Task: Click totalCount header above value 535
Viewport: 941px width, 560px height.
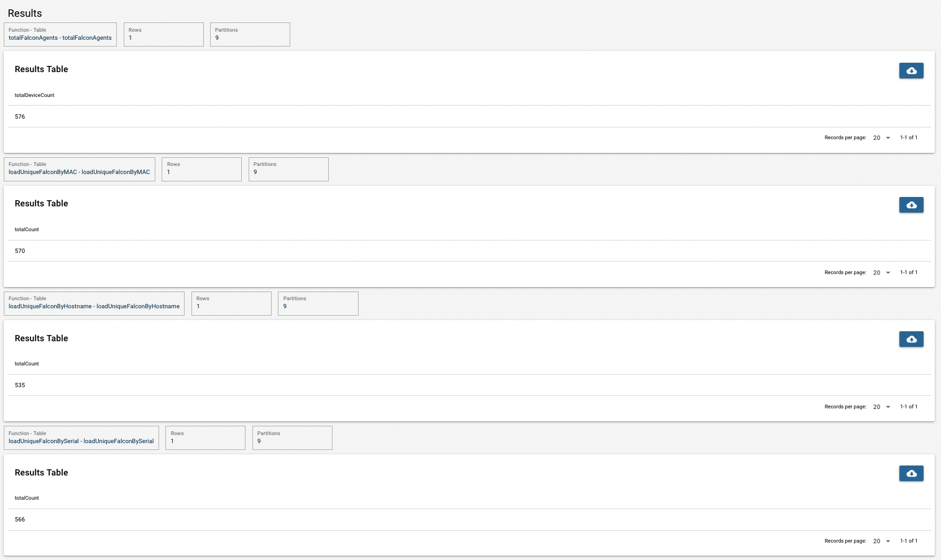Action: click(27, 364)
